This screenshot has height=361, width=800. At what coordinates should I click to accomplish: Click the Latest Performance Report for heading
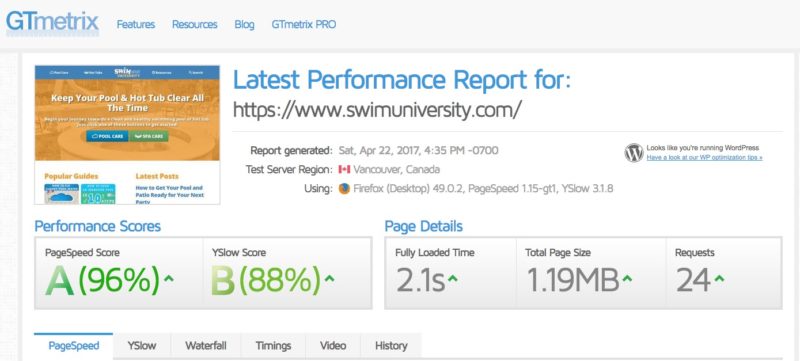point(402,80)
